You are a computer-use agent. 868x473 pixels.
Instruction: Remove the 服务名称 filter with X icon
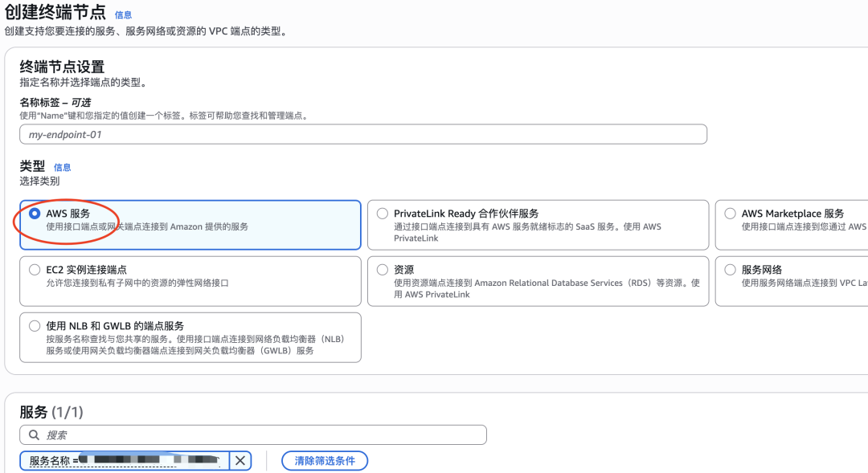240,461
